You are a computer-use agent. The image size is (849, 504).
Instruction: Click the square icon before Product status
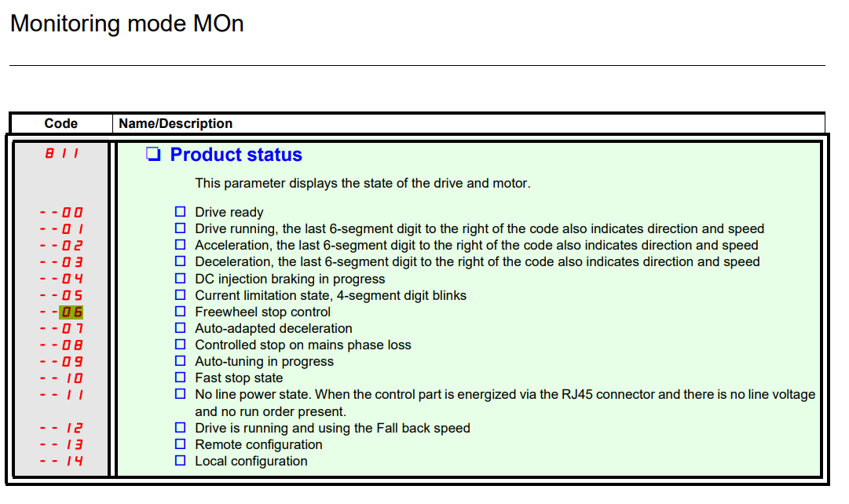coord(153,155)
